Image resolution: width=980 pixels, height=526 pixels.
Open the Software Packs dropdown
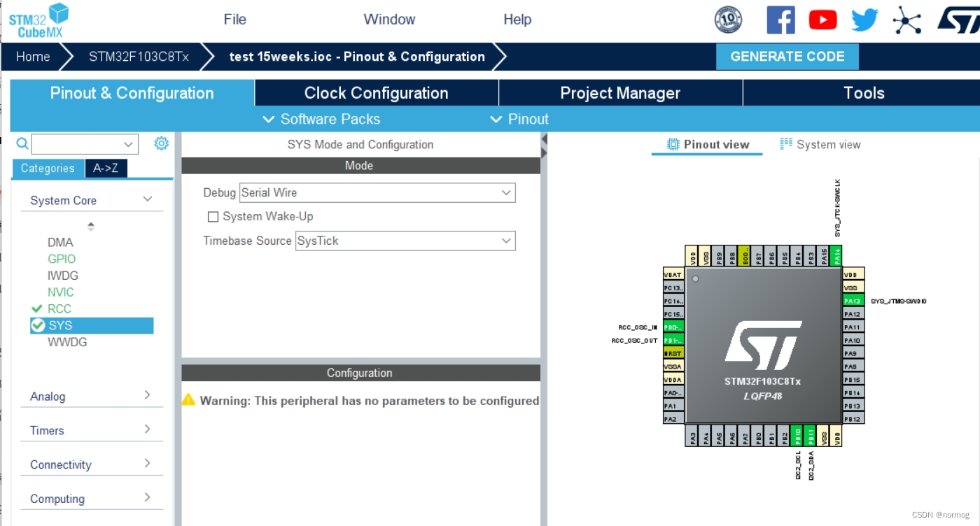pyautogui.click(x=322, y=119)
